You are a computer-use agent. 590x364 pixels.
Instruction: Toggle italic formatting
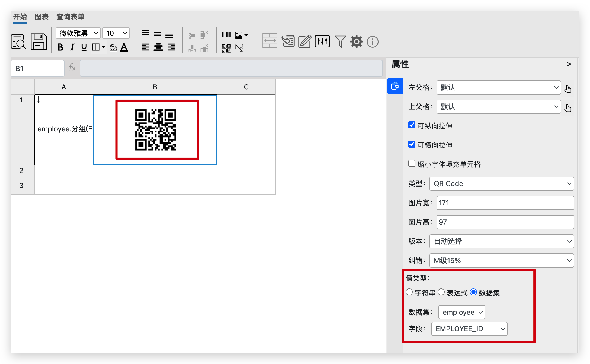(72, 47)
